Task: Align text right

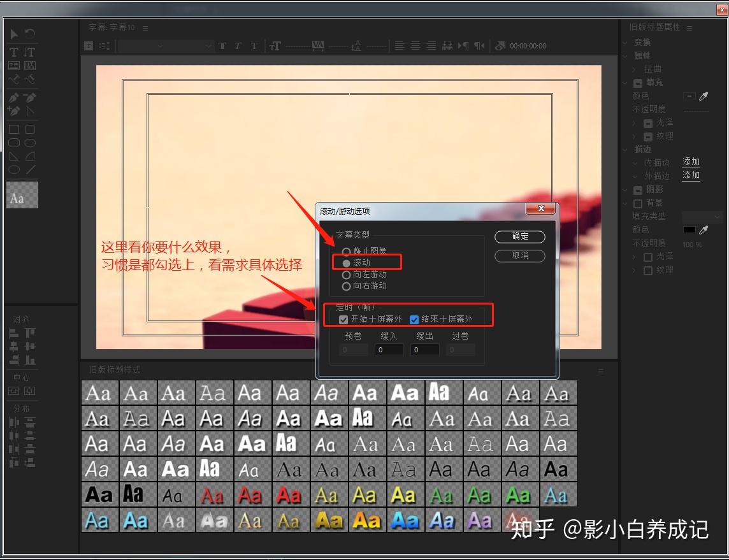Action: point(431,45)
